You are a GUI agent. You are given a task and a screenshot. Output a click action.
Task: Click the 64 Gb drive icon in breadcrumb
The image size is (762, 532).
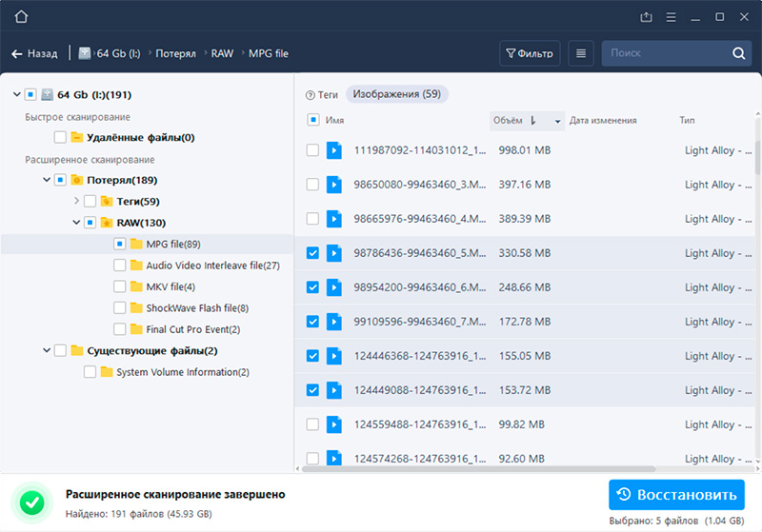click(x=85, y=54)
